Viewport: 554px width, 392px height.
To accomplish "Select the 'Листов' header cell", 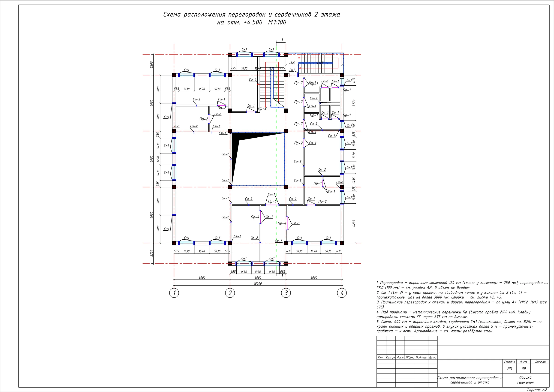I will tap(540, 362).
